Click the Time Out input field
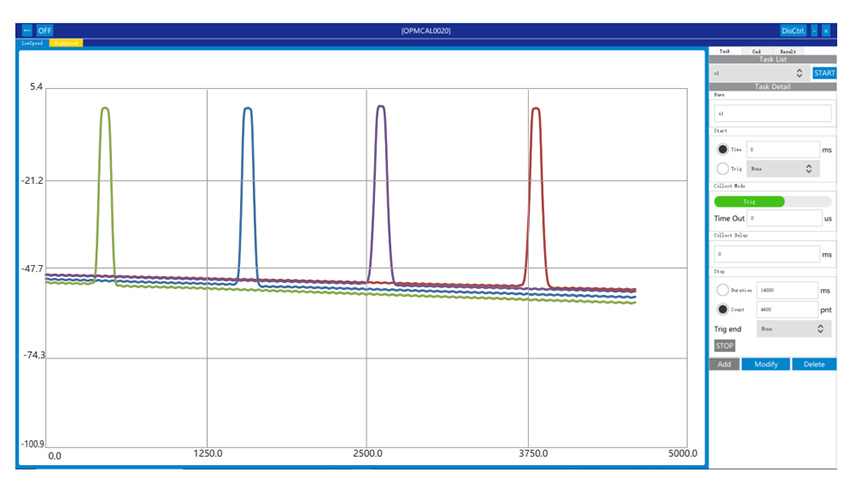The image size is (850, 484). tap(783, 217)
